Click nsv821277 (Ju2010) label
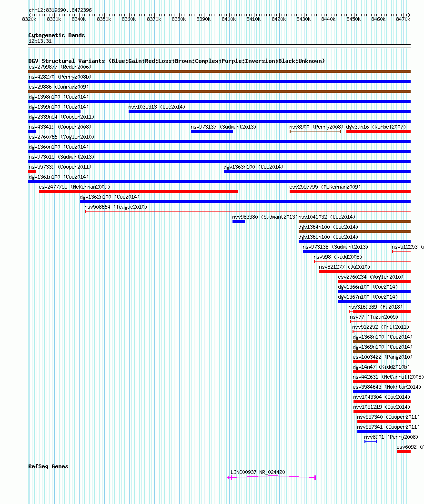 click(x=344, y=267)
